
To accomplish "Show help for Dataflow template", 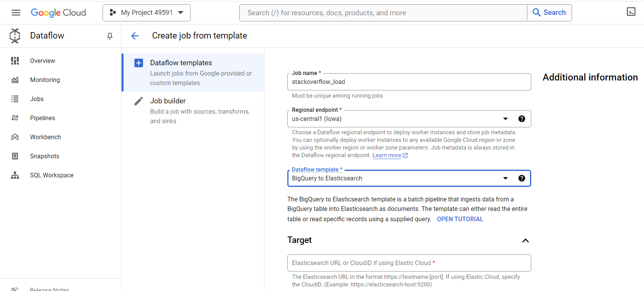I will [x=522, y=178].
